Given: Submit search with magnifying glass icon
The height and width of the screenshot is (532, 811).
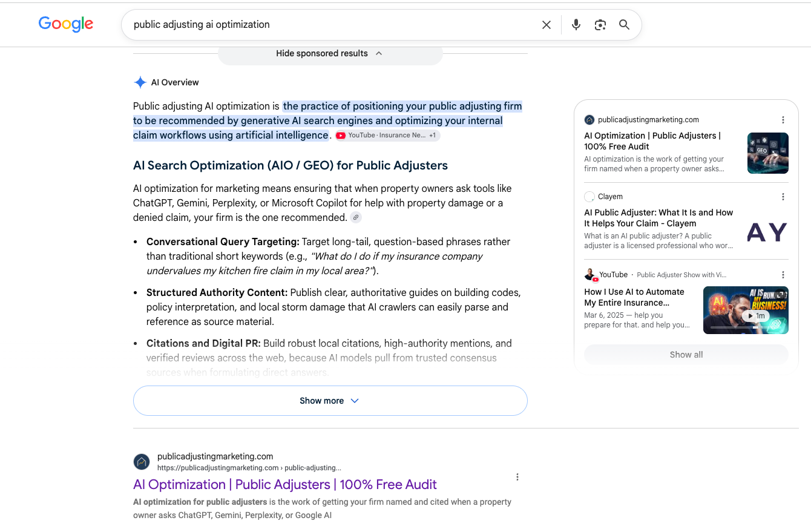Looking at the screenshot, I should coord(625,25).
